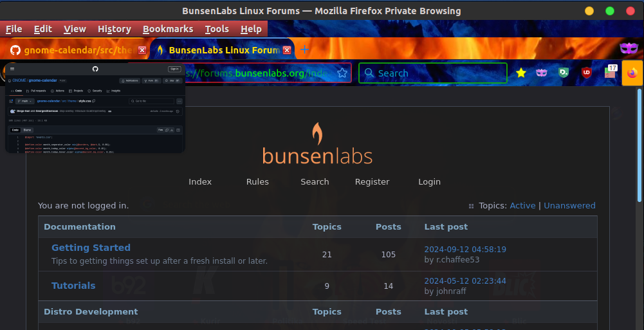Viewport: 644px width, 330px height.
Task: Click the text 'by johnraff'
Action: pos(445,291)
